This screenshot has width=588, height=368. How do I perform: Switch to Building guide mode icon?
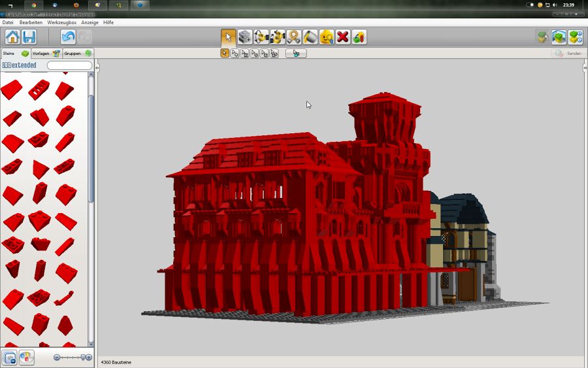pos(575,37)
